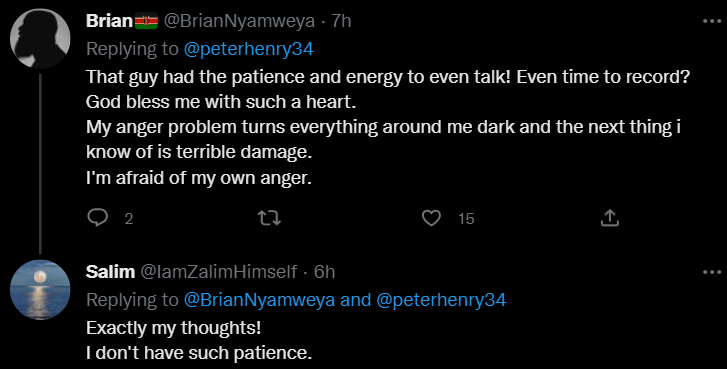
Task: Like Brian's tweet with the heart icon
Action: pos(431,218)
